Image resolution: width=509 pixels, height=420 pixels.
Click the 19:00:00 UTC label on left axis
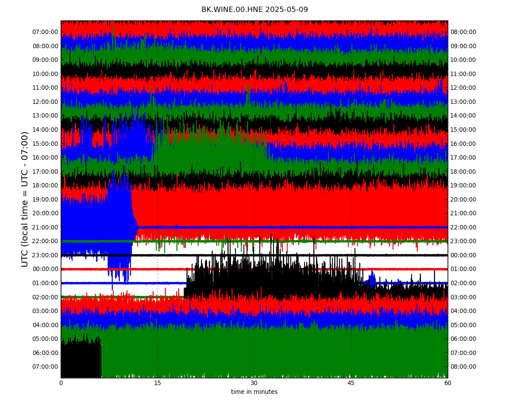(45, 199)
